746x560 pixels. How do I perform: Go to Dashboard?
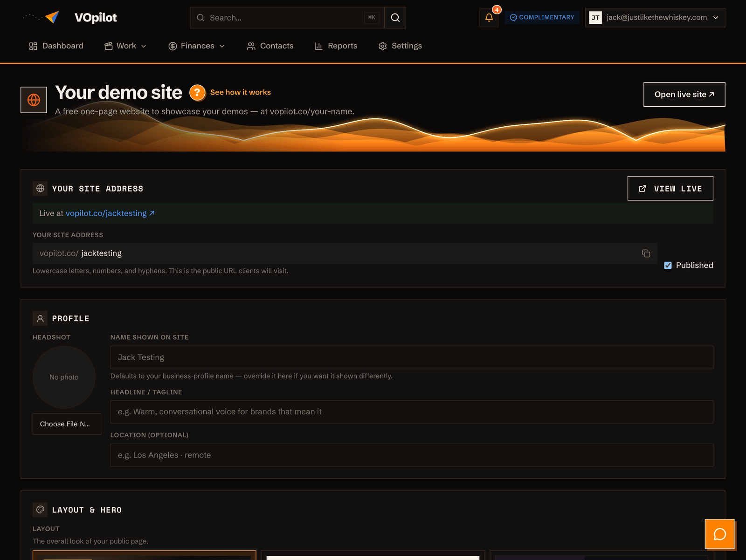click(56, 46)
